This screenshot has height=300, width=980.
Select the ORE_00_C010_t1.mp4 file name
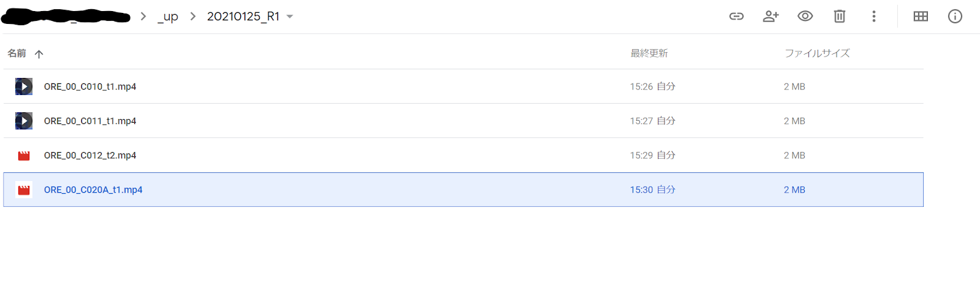(x=90, y=87)
